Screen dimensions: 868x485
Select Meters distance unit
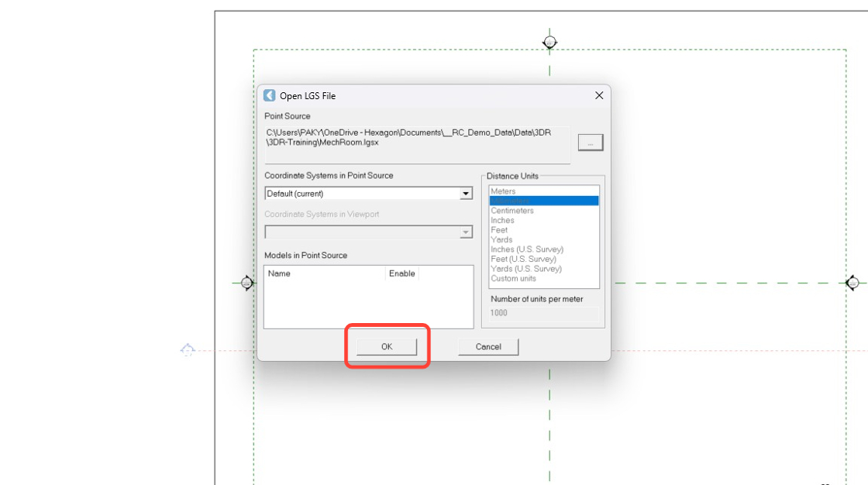click(x=543, y=191)
